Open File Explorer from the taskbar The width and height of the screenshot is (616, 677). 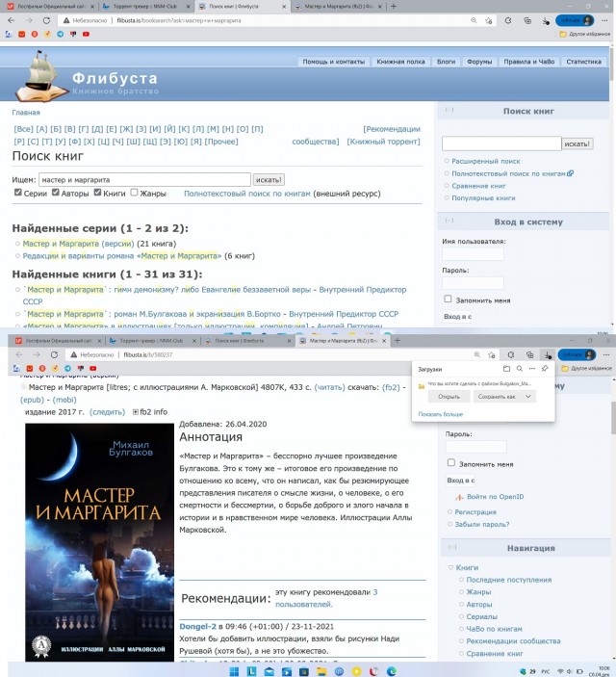[321, 671]
